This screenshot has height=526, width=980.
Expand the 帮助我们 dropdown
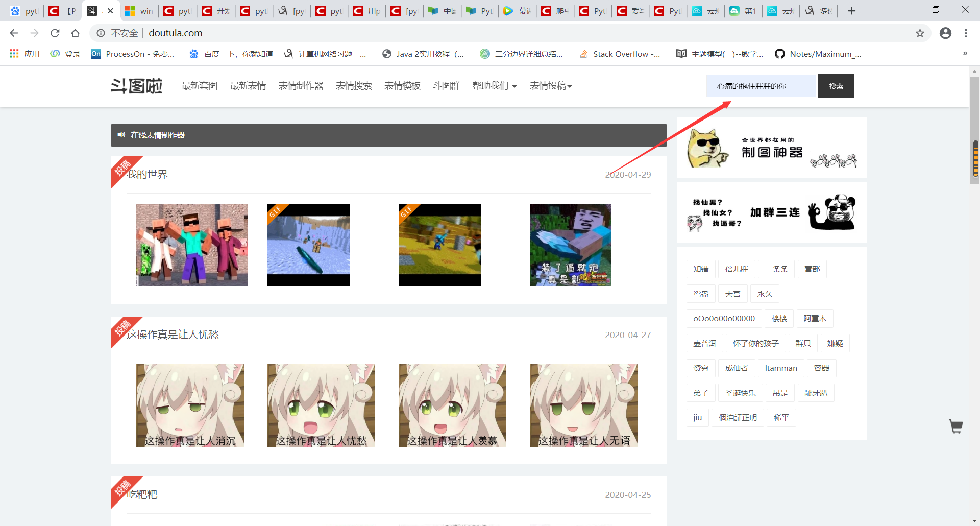tap(495, 86)
